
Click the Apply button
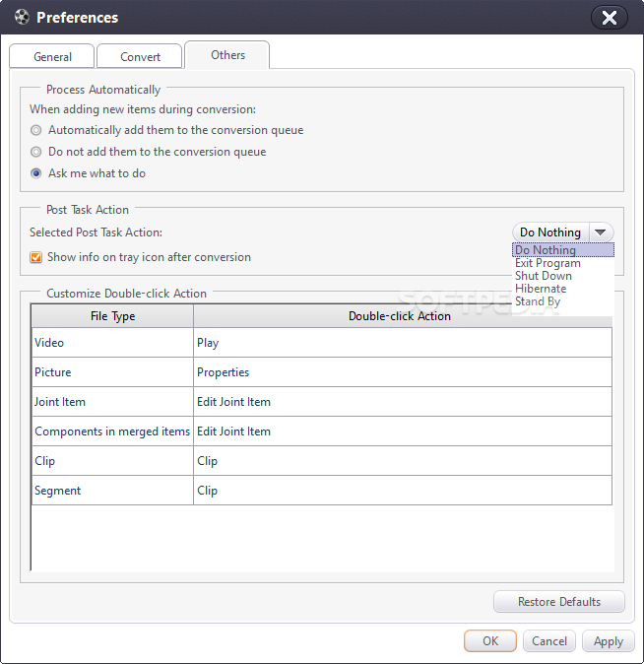[x=608, y=641]
